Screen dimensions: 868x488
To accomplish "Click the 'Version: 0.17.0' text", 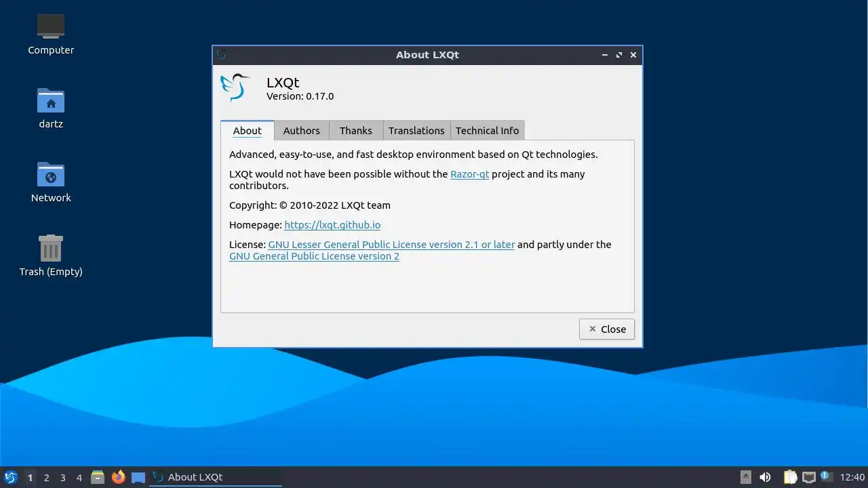I will tap(300, 96).
